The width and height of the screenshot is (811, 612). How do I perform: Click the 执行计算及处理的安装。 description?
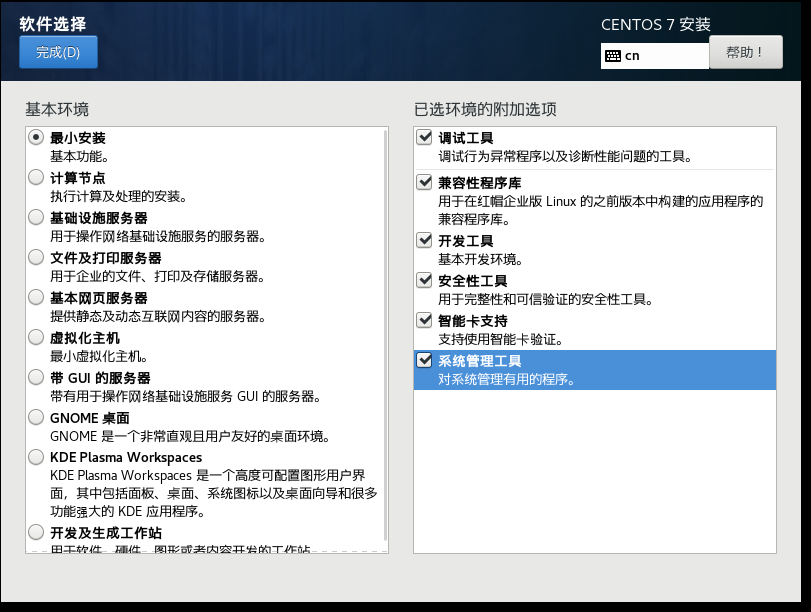(118, 196)
